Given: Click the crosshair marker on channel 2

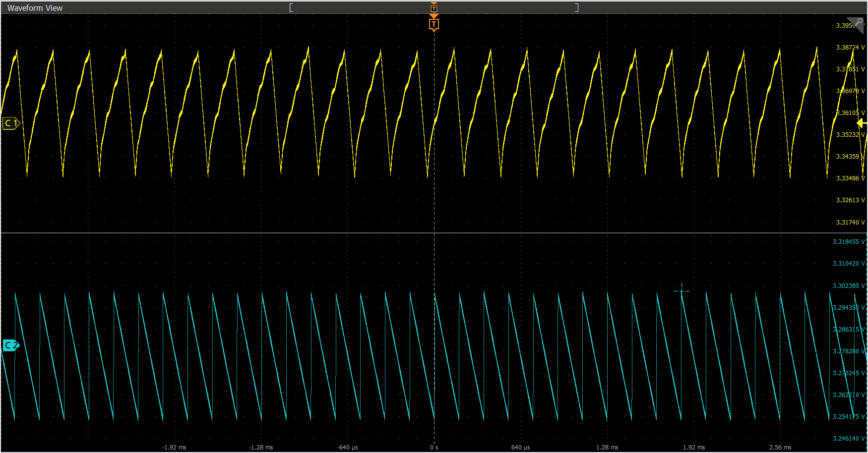Looking at the screenshot, I should pyautogui.click(x=682, y=291).
